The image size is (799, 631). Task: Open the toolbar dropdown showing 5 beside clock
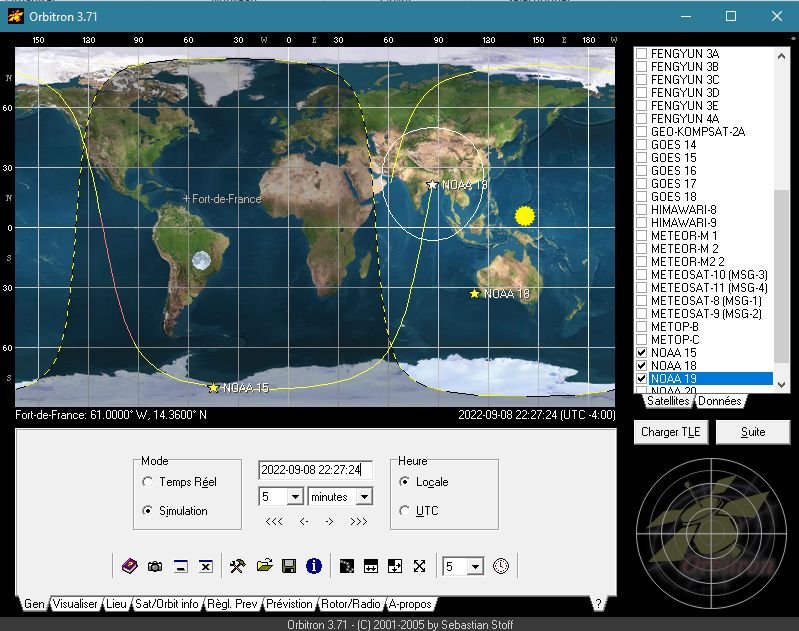(x=475, y=566)
